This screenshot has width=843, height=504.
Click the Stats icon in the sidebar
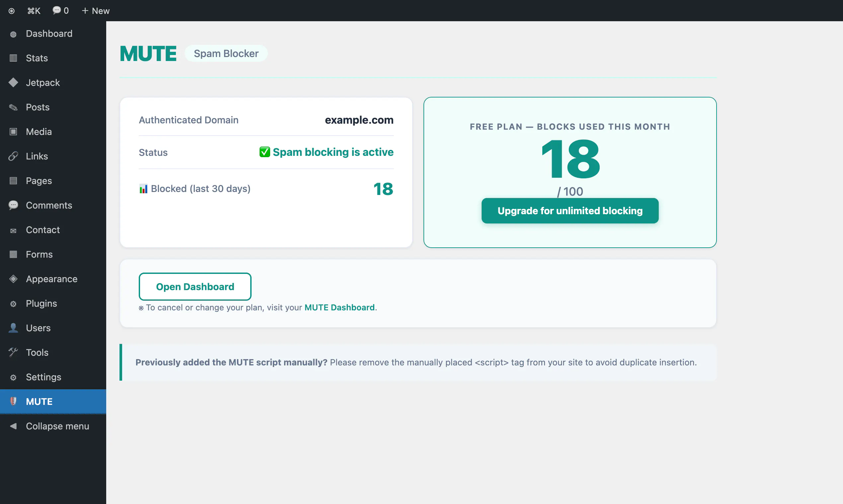[13, 58]
